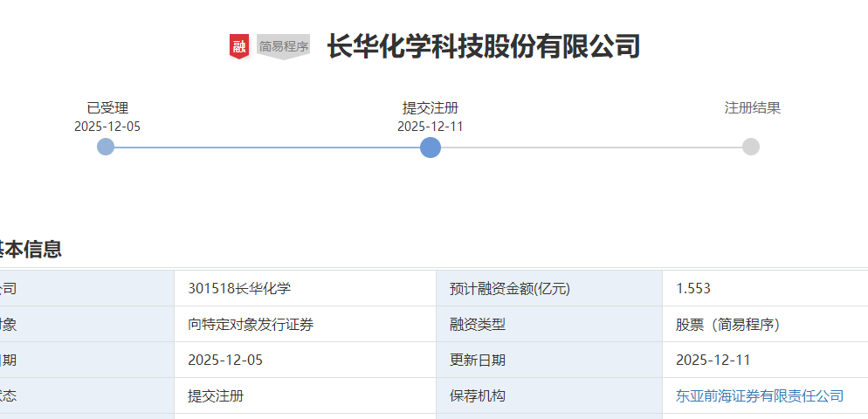Click the 注册结果 timeline step circle
The width and height of the screenshot is (868, 419).
[x=751, y=147]
